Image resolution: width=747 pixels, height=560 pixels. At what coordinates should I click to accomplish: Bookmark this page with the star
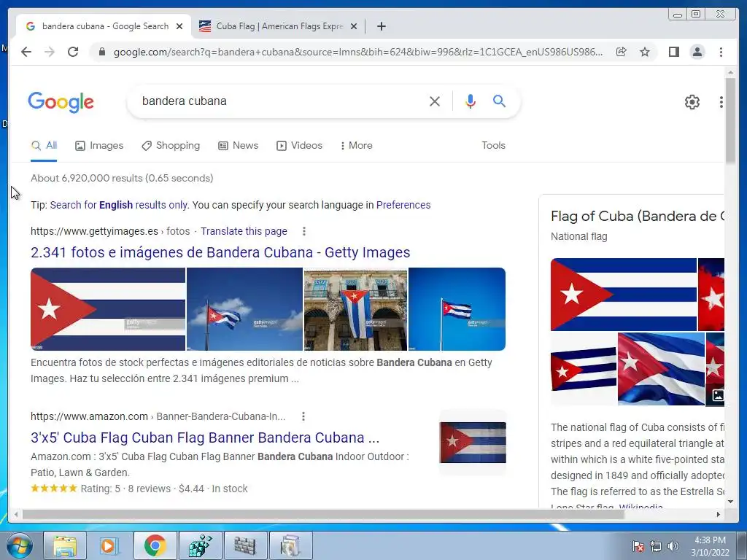pyautogui.click(x=645, y=52)
